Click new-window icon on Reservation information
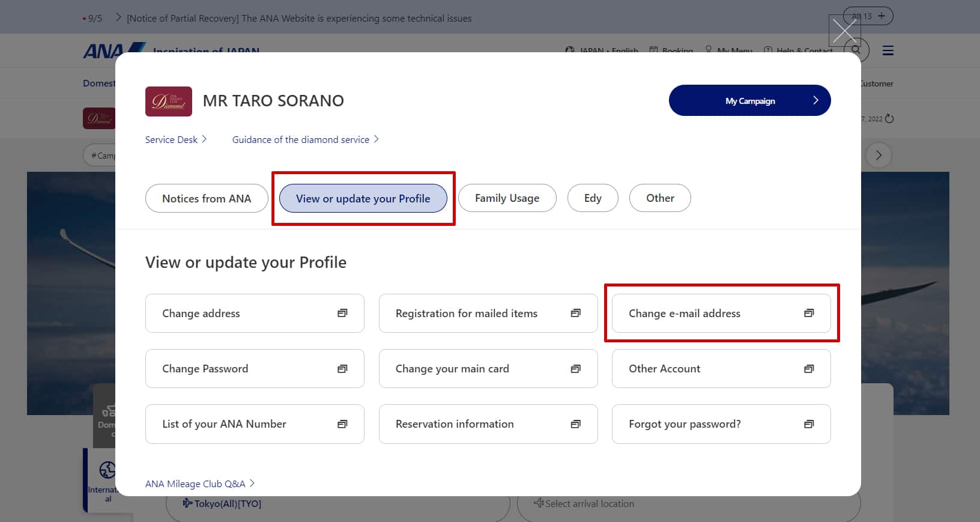Viewport: 980px width, 522px height. tap(575, 424)
